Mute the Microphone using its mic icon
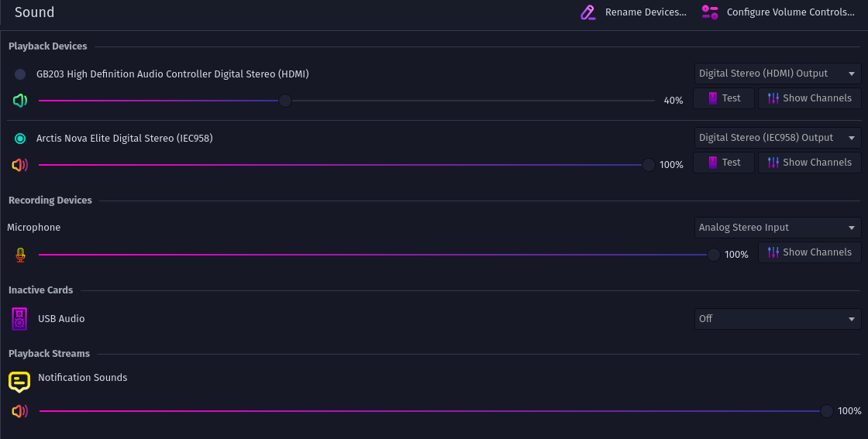 point(20,255)
